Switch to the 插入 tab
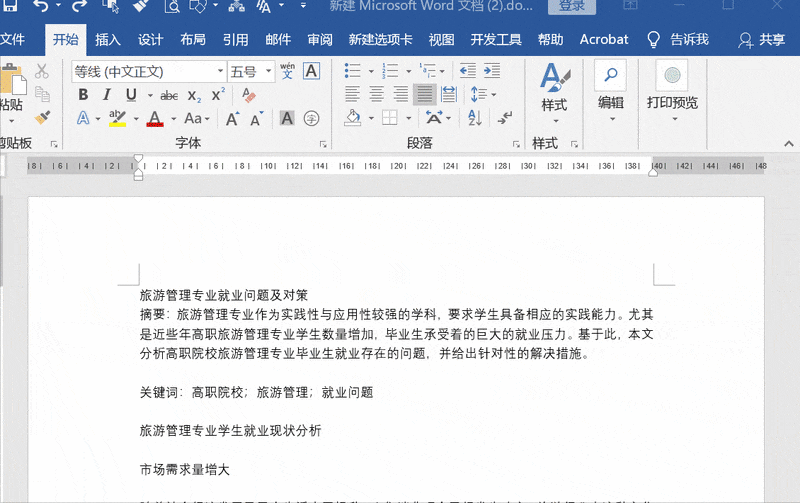The height and width of the screenshot is (503, 800). (x=108, y=40)
